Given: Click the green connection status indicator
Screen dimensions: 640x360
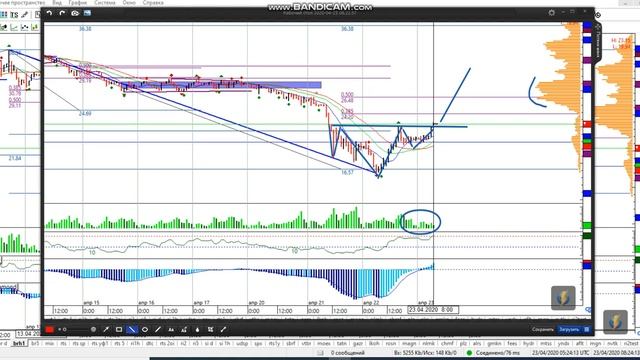Looking at the screenshot, I should (469, 353).
